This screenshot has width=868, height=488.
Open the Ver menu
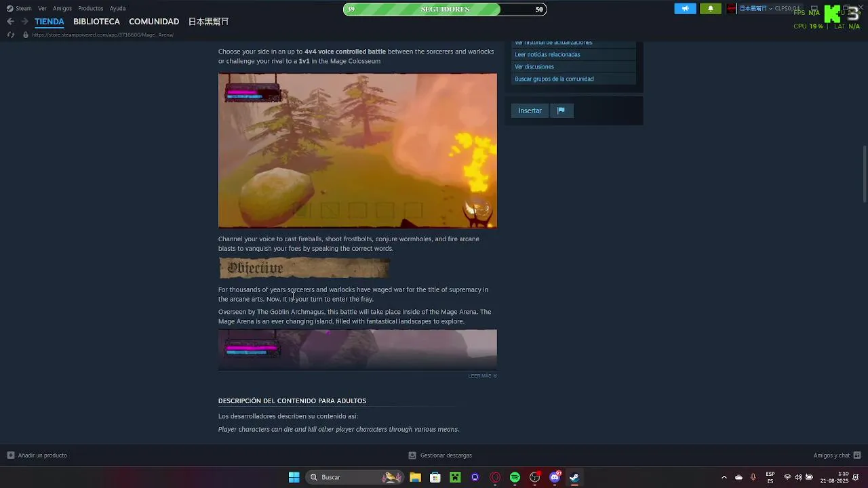coord(43,9)
